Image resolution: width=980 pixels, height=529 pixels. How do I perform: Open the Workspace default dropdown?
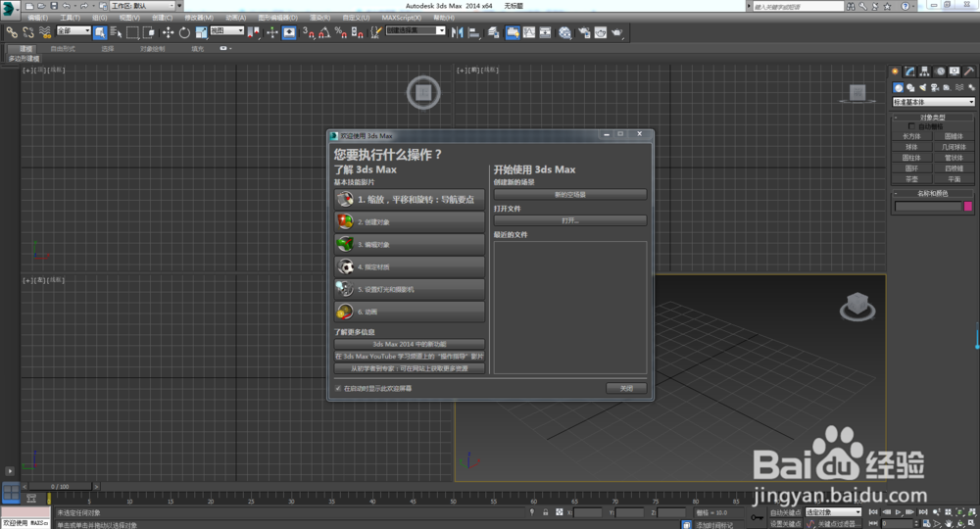pos(142,6)
